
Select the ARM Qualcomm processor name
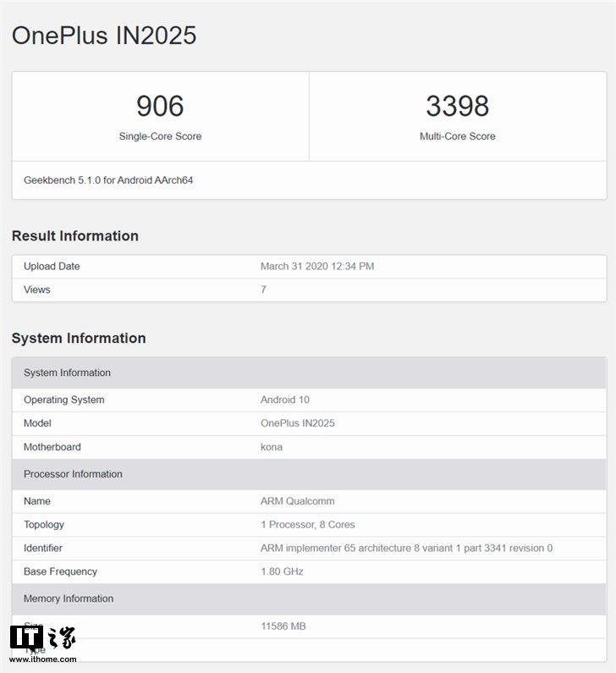pos(298,501)
